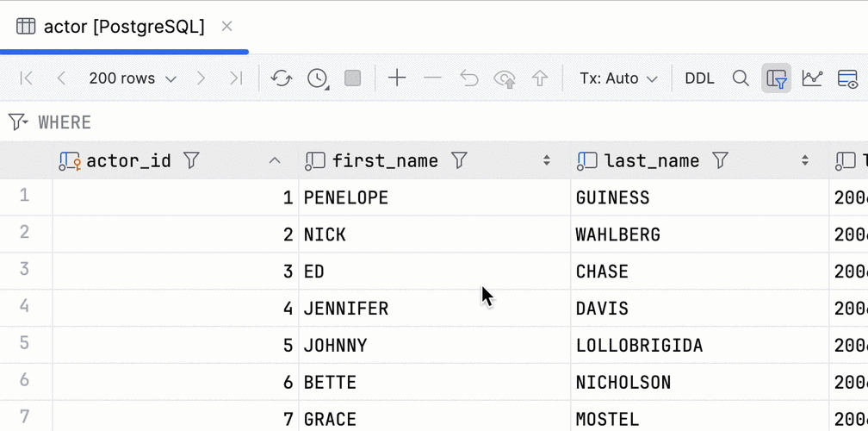This screenshot has width=868, height=431.
Task: Go to previous page arrow
Action: click(x=61, y=78)
